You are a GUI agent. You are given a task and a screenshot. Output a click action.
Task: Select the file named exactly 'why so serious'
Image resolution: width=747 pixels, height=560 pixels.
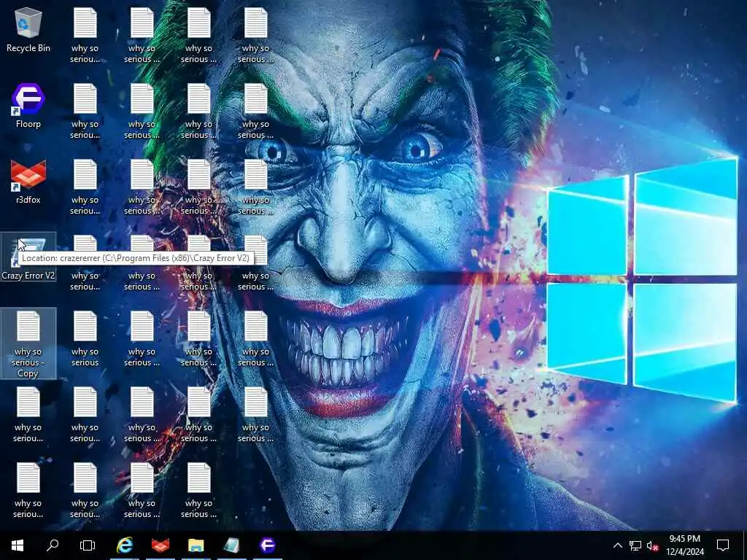(x=85, y=338)
